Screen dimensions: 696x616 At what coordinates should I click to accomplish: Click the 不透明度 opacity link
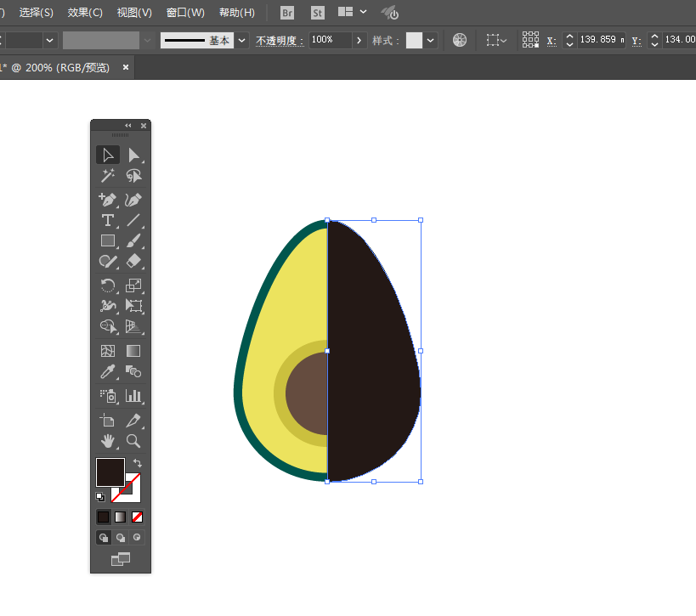280,41
